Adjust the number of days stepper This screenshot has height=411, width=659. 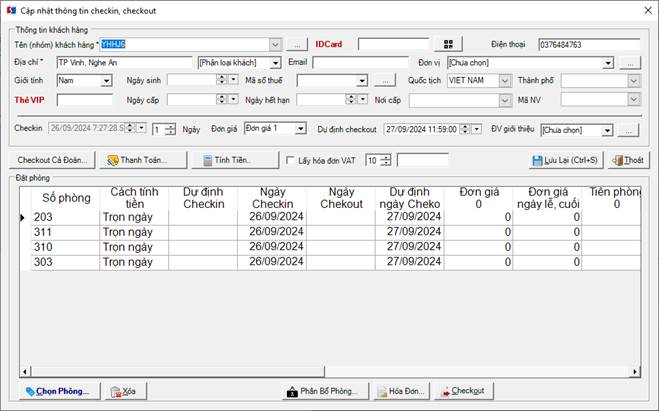click(170, 129)
